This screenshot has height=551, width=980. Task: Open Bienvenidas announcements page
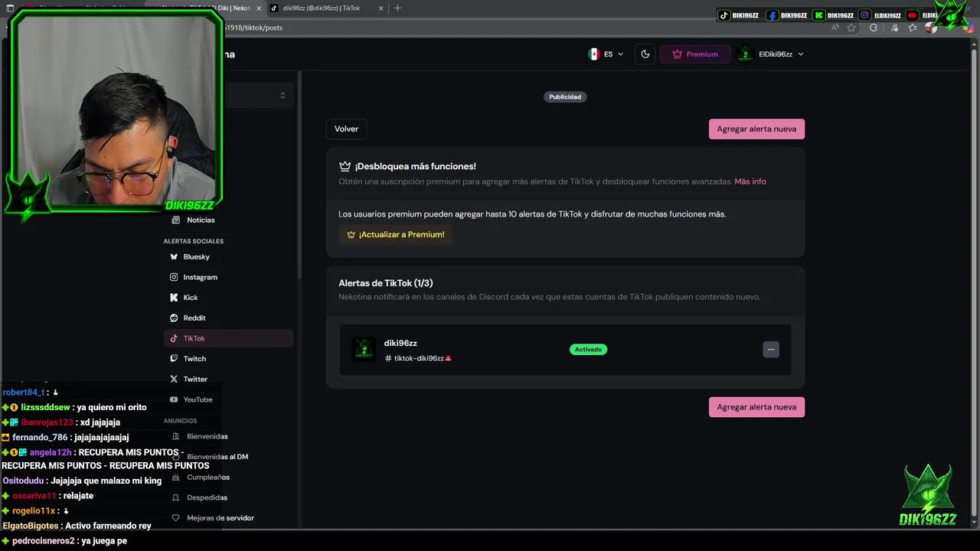pos(228,436)
